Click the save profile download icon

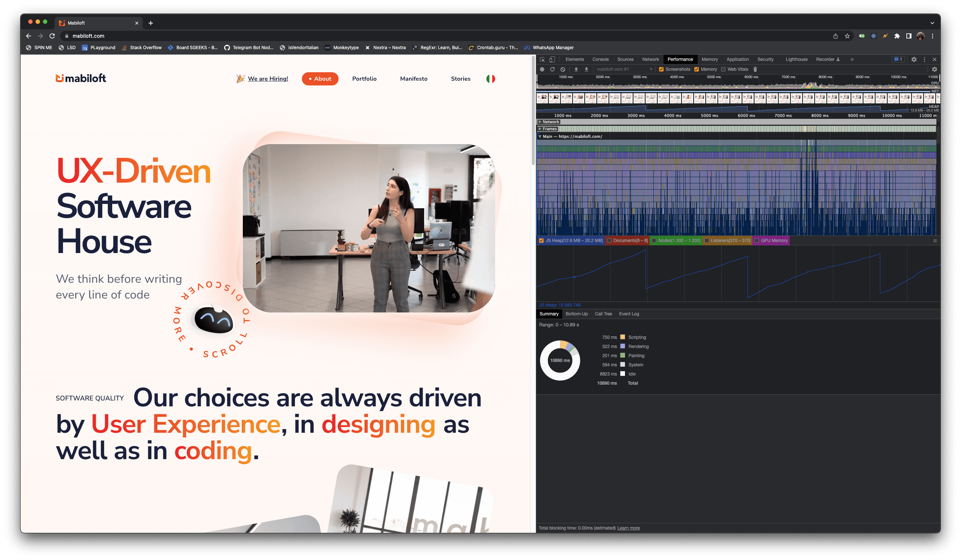pyautogui.click(x=587, y=69)
